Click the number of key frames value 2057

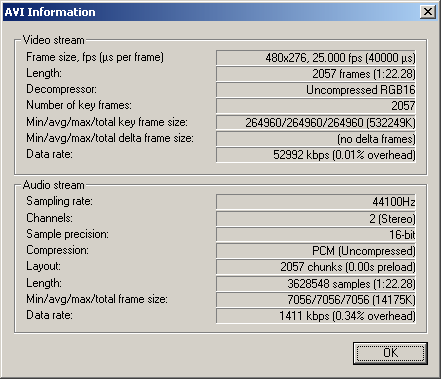316,106
